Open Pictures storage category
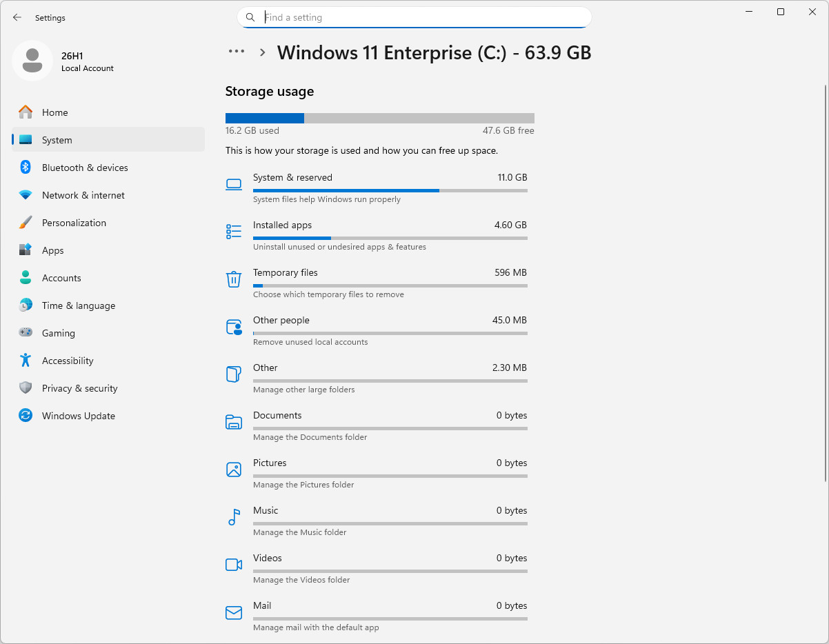Viewport: 829px width, 644px height. 377,474
